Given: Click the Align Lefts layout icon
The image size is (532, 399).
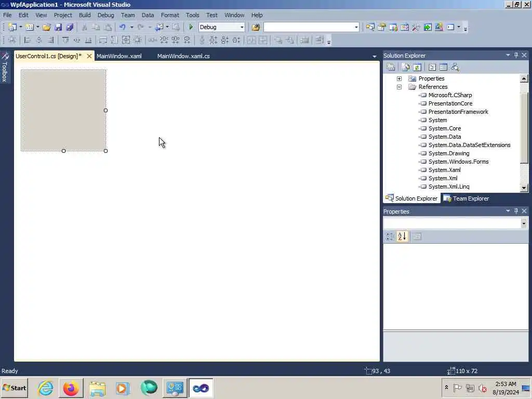Looking at the screenshot, I should pos(27,41).
